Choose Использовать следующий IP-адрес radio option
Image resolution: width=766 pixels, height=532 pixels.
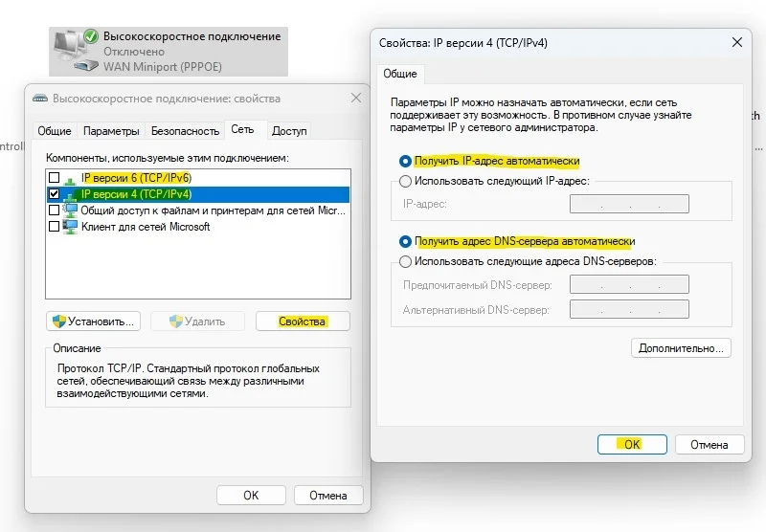pos(405,181)
